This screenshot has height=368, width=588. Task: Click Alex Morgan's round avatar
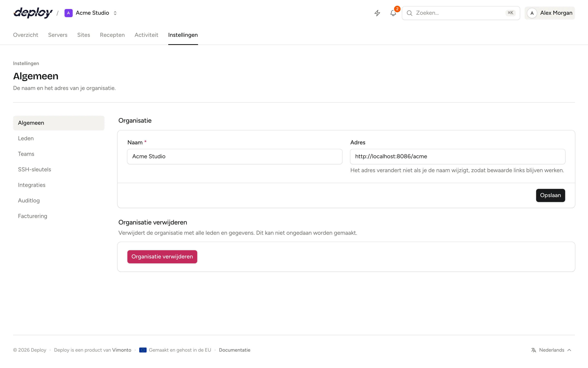click(x=532, y=13)
